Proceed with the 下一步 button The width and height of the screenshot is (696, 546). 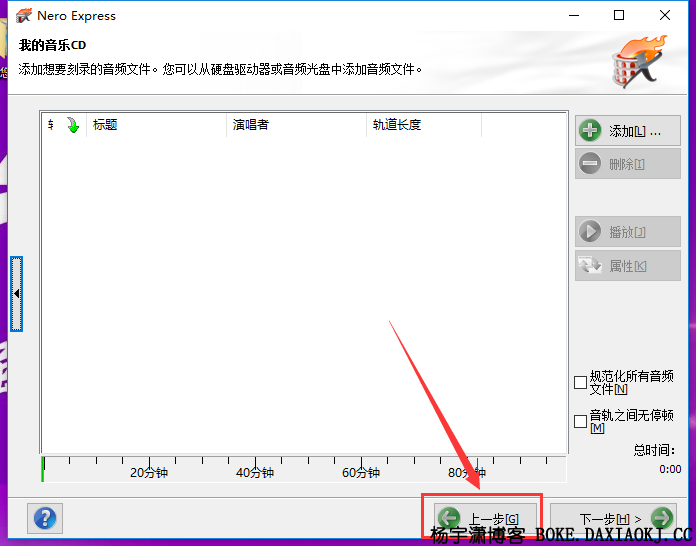(613, 518)
